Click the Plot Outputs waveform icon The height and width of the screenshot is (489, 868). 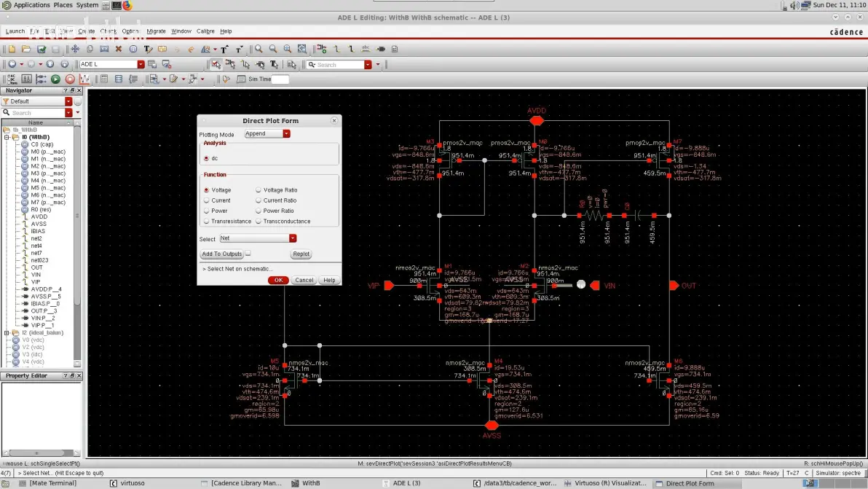click(84, 79)
